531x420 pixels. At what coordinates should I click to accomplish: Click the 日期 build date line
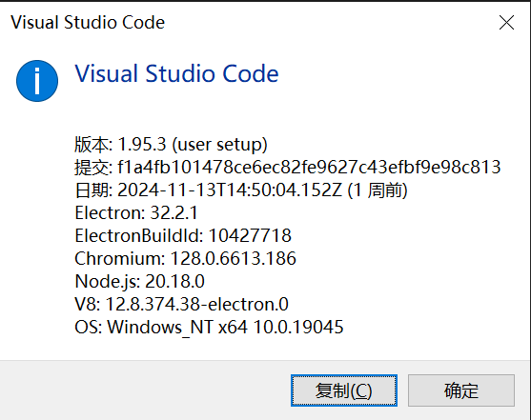241,190
